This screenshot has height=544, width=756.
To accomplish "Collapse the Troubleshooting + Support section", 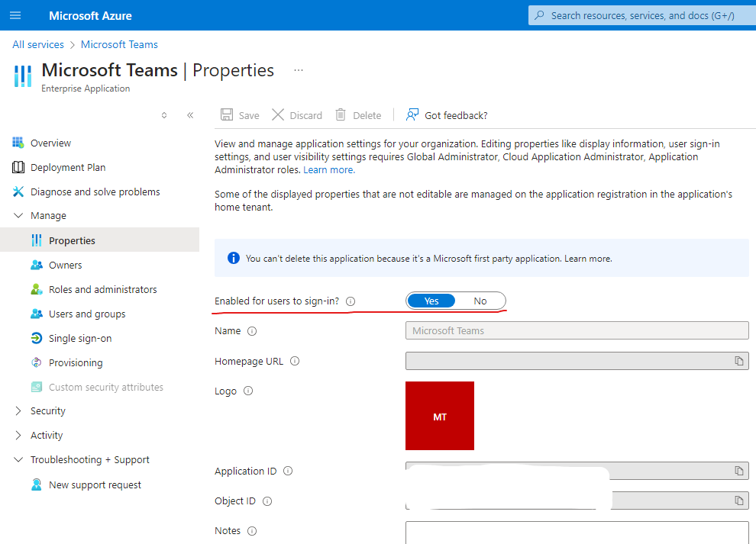I will (18, 459).
